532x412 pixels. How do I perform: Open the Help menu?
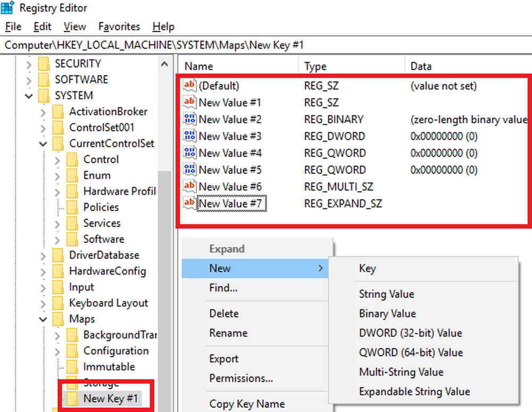(163, 26)
